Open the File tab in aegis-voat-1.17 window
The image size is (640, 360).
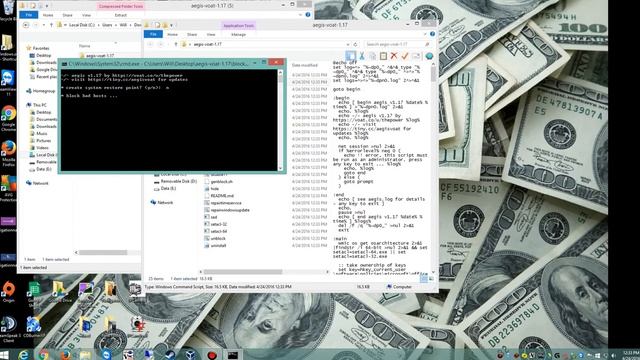(153, 34)
